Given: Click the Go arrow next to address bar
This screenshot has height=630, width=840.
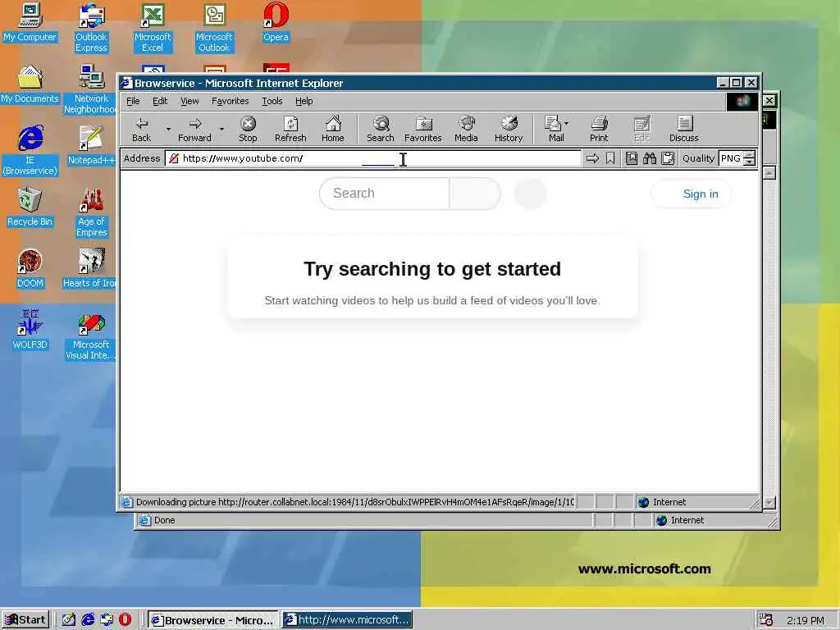Looking at the screenshot, I should click(592, 158).
